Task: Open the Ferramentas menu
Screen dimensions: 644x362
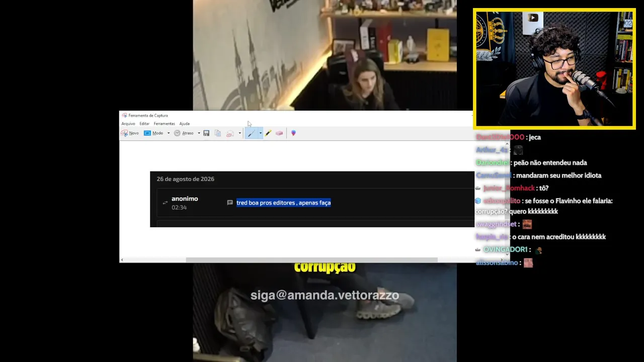Action: click(165, 124)
